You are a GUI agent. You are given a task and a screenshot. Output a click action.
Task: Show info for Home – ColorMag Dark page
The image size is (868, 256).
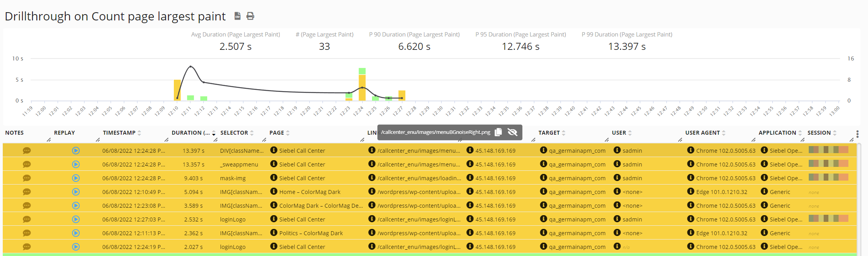[x=274, y=192]
